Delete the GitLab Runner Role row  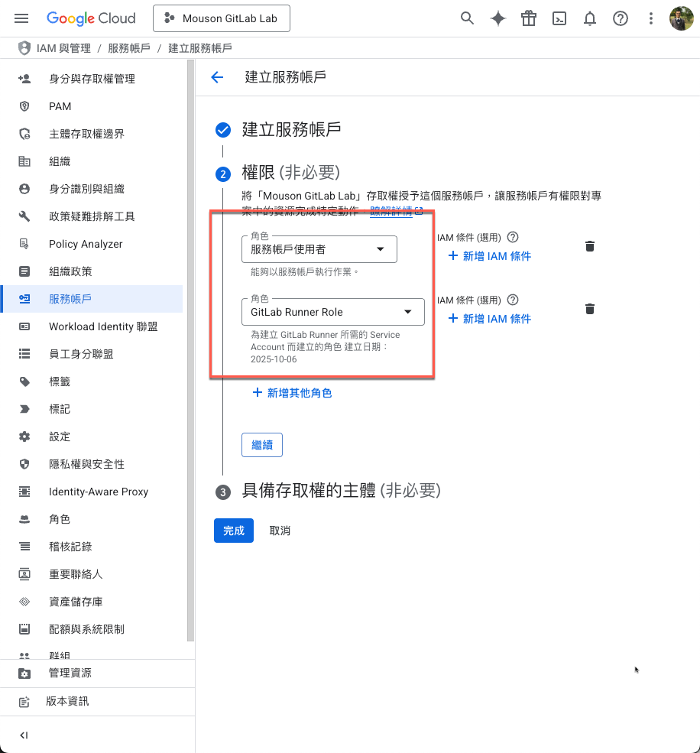click(x=590, y=309)
